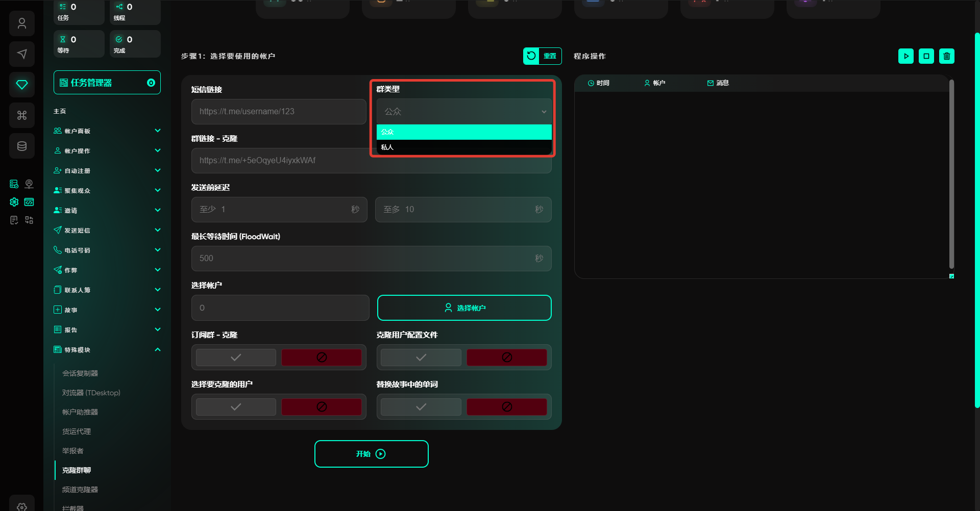Click the stop square icon button
Viewport: 980px width, 511px height.
click(x=926, y=56)
